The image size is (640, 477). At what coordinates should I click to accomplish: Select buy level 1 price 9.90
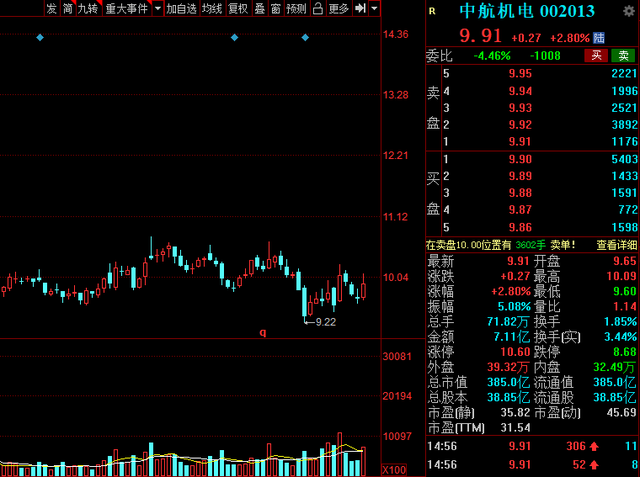click(x=520, y=159)
